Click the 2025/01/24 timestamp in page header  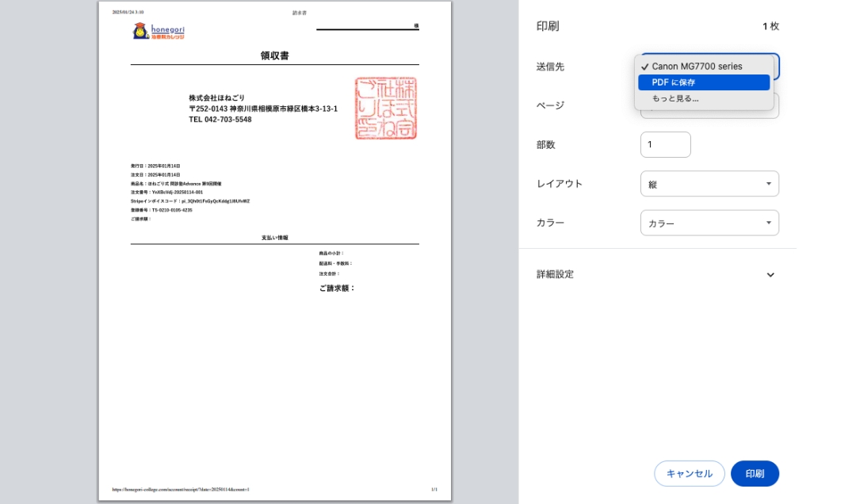click(128, 12)
